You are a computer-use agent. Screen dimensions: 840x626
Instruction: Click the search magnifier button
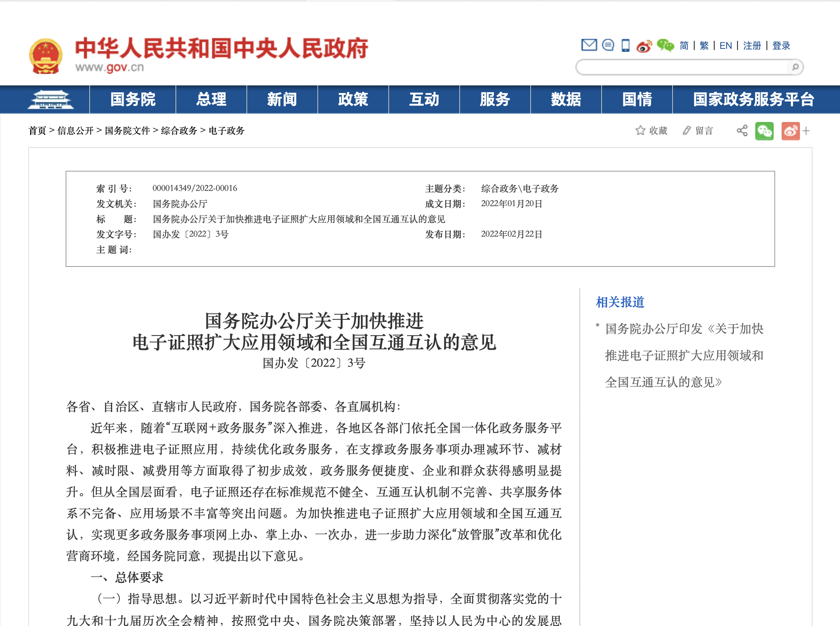pyautogui.click(x=795, y=67)
